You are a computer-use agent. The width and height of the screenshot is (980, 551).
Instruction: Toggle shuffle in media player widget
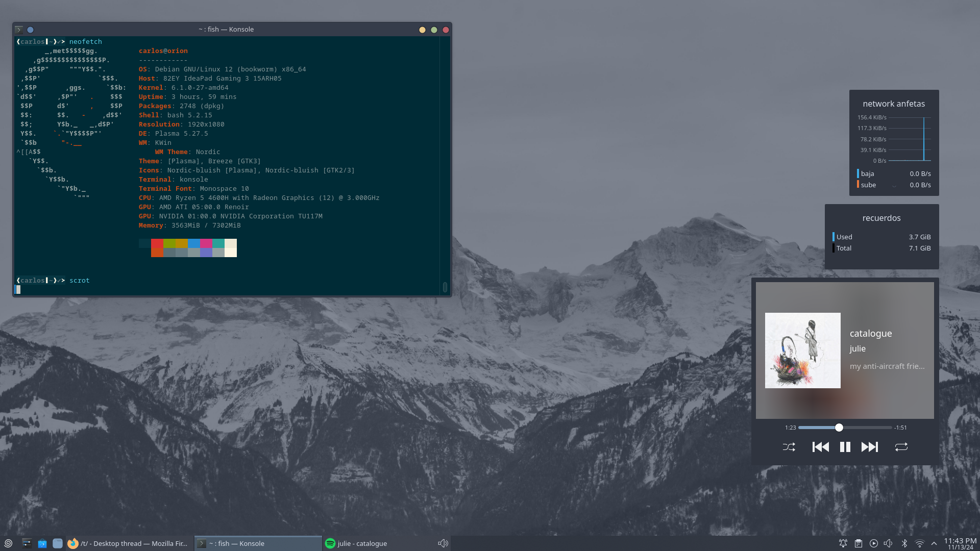[x=789, y=447]
